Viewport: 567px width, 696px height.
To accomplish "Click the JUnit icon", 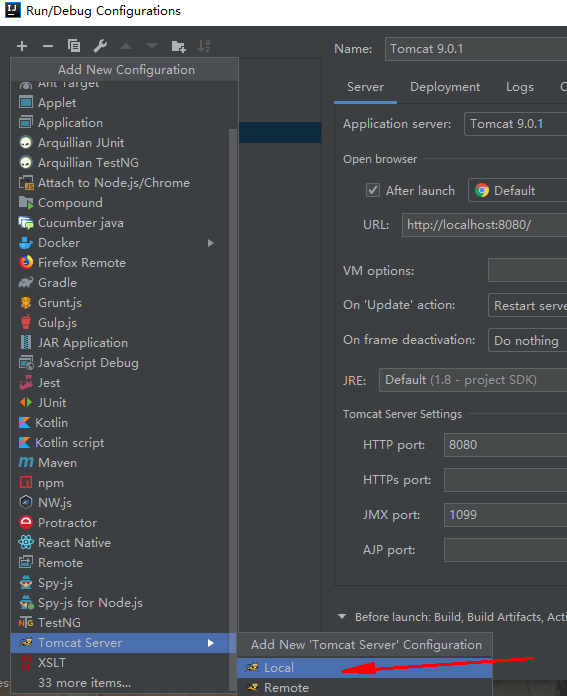I will 26,402.
